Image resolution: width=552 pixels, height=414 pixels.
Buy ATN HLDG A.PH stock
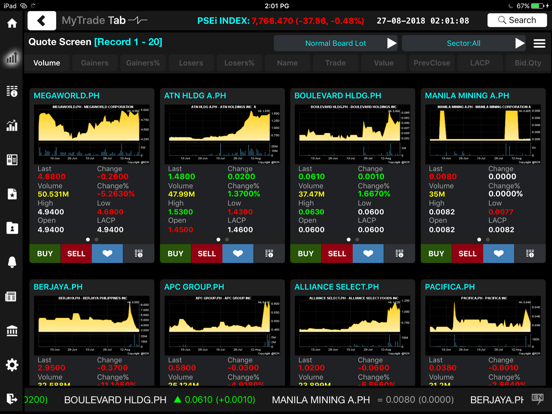point(175,253)
